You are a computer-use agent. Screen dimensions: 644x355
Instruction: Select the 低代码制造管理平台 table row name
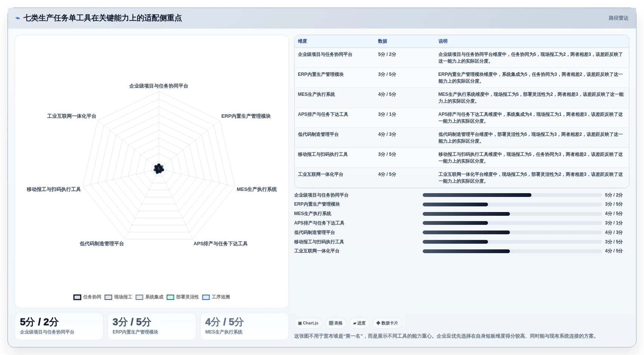point(318,135)
